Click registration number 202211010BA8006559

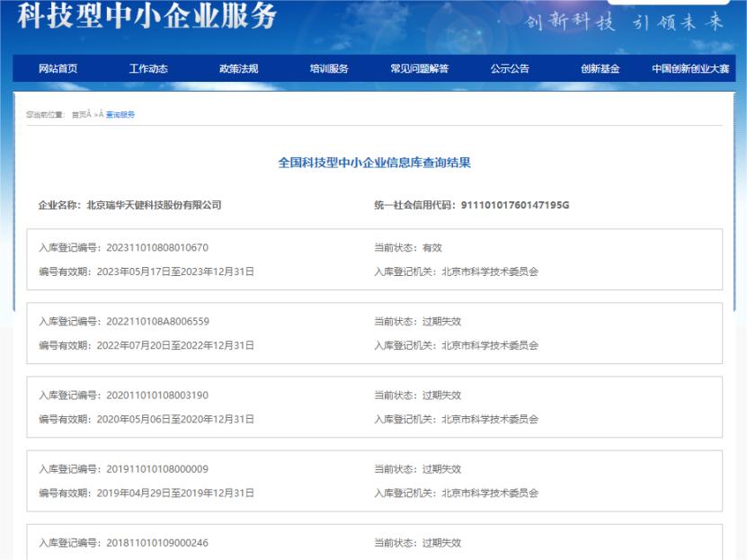pos(157,322)
